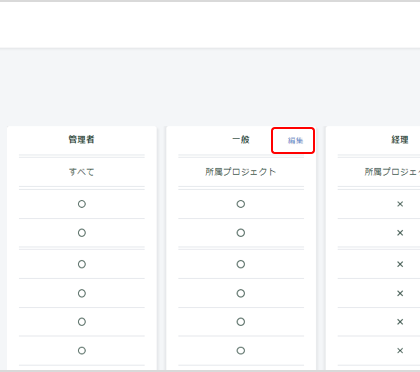Click 所属プロジェクト cell under 一般
This screenshot has height=372, width=420.
pyautogui.click(x=241, y=172)
